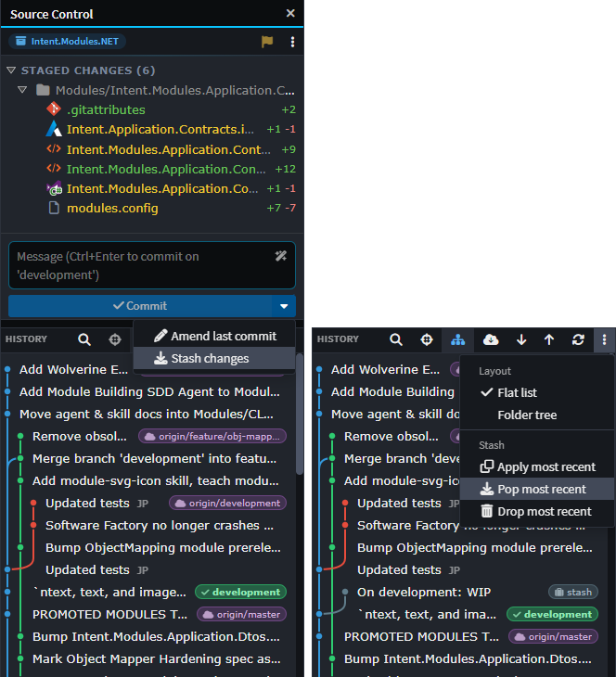Select the Flat list layout option
616x677 pixels.
[537, 392]
